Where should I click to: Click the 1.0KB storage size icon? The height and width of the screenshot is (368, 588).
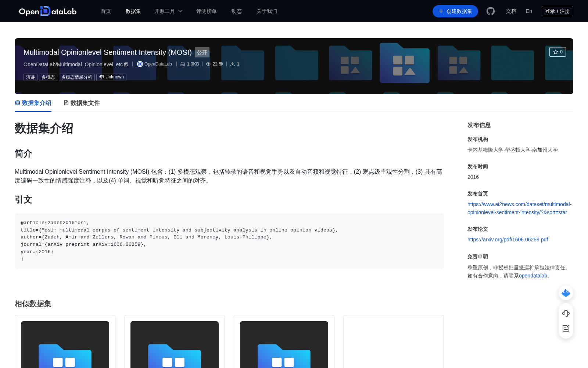(x=183, y=64)
